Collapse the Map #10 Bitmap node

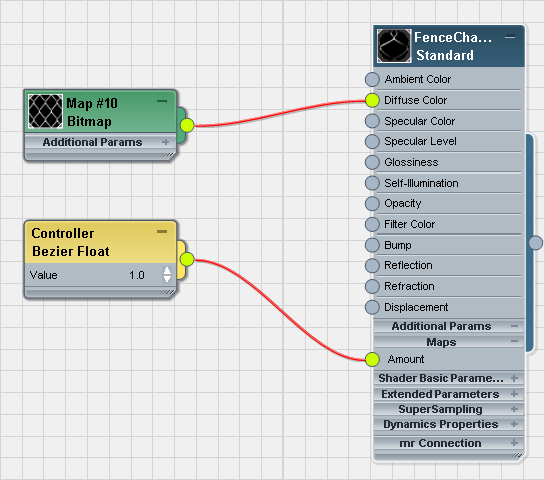click(x=162, y=101)
